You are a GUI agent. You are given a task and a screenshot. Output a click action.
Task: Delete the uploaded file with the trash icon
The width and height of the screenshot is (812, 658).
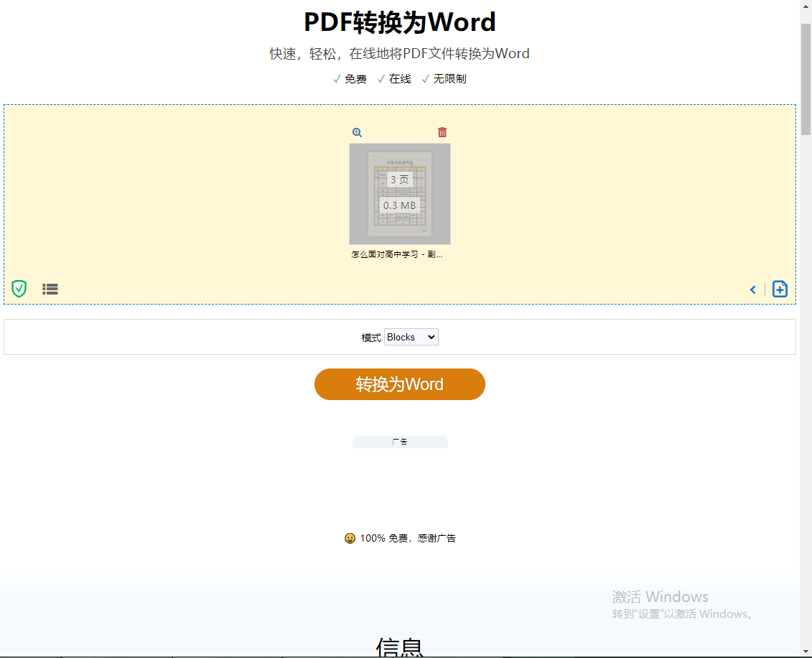(x=442, y=132)
